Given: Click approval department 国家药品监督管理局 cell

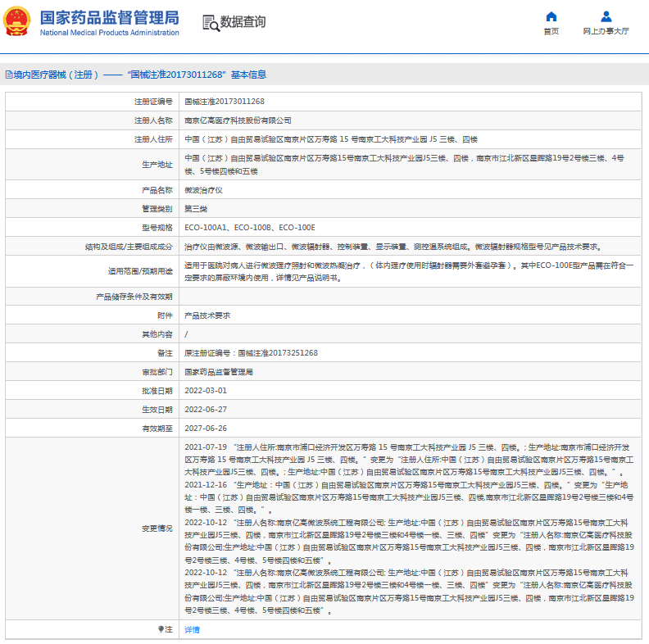Looking at the screenshot, I should [x=219, y=372].
